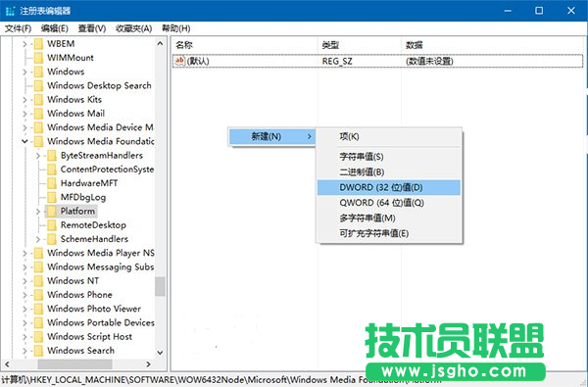This screenshot has width=588, height=387.
Task: Open the 收藏夹(A) menu
Action: [133, 28]
